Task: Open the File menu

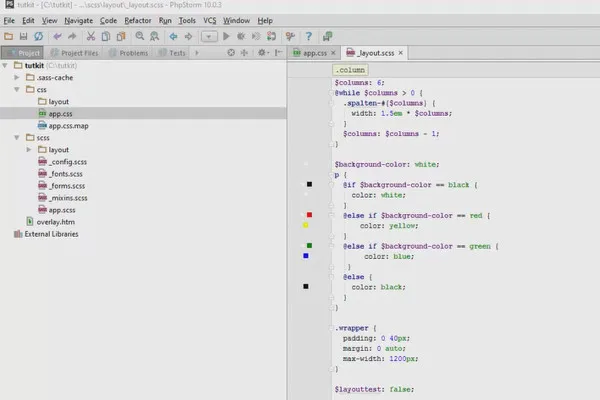Action: pyautogui.click(x=9, y=21)
